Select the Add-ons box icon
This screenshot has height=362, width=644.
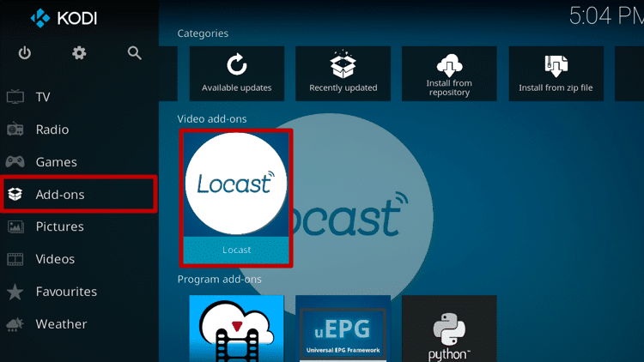15,194
